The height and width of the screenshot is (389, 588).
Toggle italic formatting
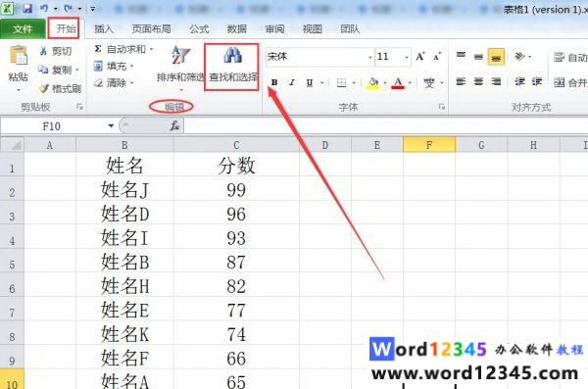292,82
